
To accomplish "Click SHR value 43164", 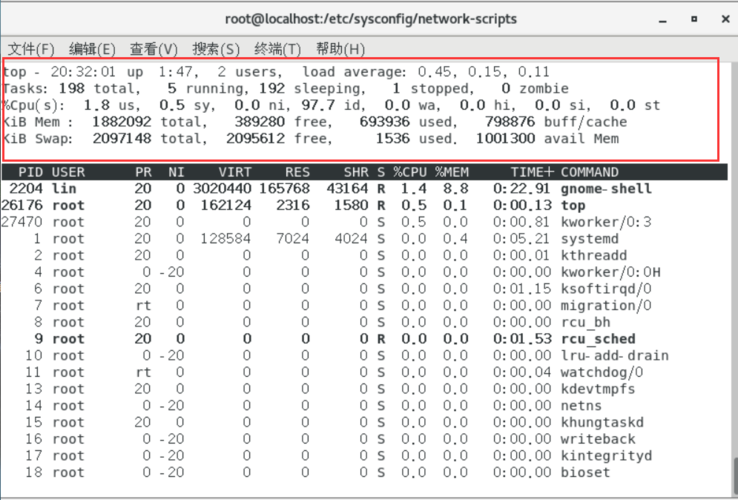I will coord(347,189).
